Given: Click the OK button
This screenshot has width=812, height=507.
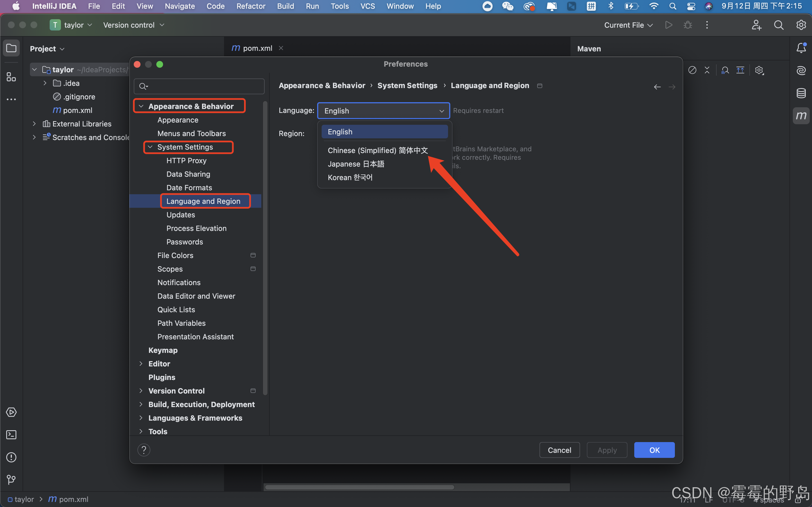Looking at the screenshot, I should 654,450.
